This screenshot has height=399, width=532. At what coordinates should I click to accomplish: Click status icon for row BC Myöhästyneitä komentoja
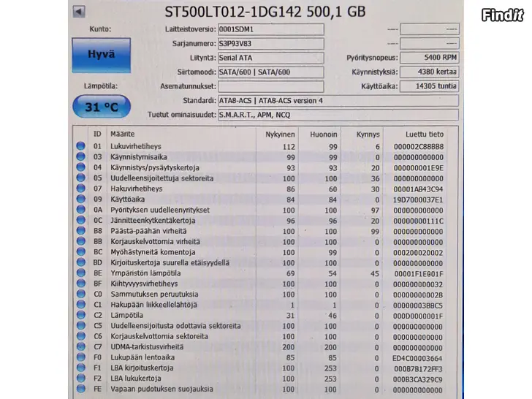click(x=80, y=251)
